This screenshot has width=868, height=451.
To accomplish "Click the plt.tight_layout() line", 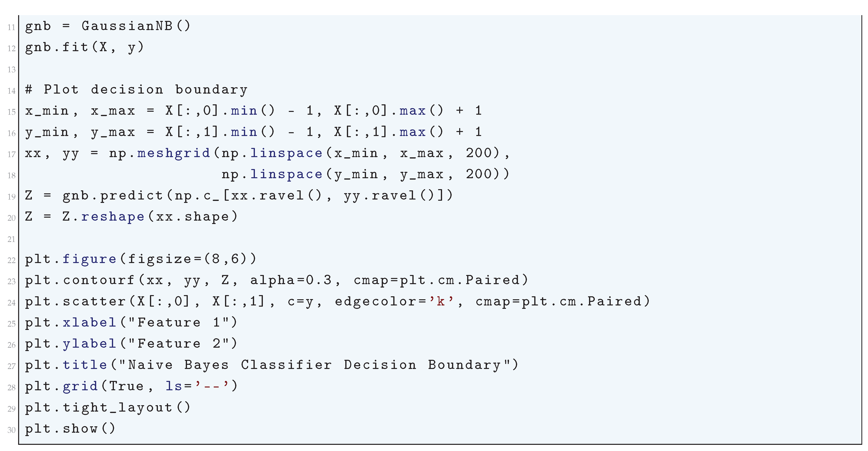I will (x=108, y=408).
